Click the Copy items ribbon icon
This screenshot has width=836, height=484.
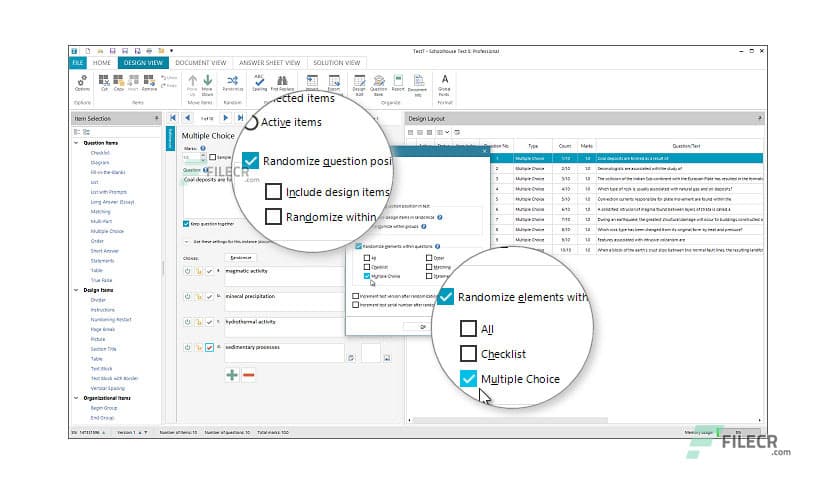coord(118,83)
